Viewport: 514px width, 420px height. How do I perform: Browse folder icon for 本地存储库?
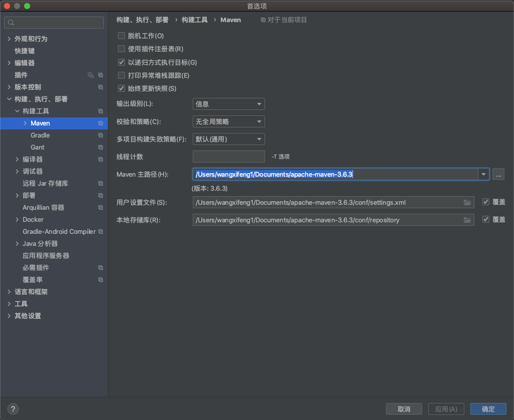pos(467,220)
